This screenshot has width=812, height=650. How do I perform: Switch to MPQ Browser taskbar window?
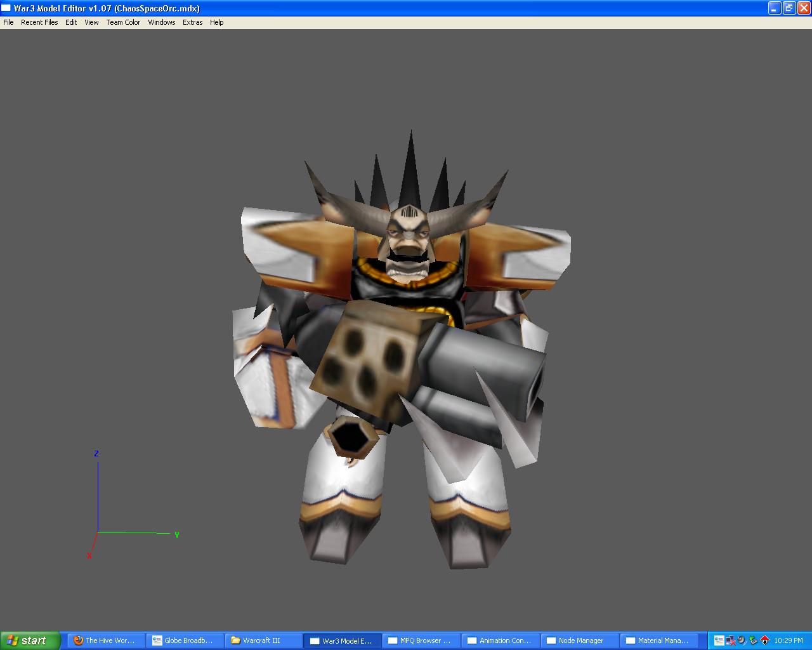(421, 640)
